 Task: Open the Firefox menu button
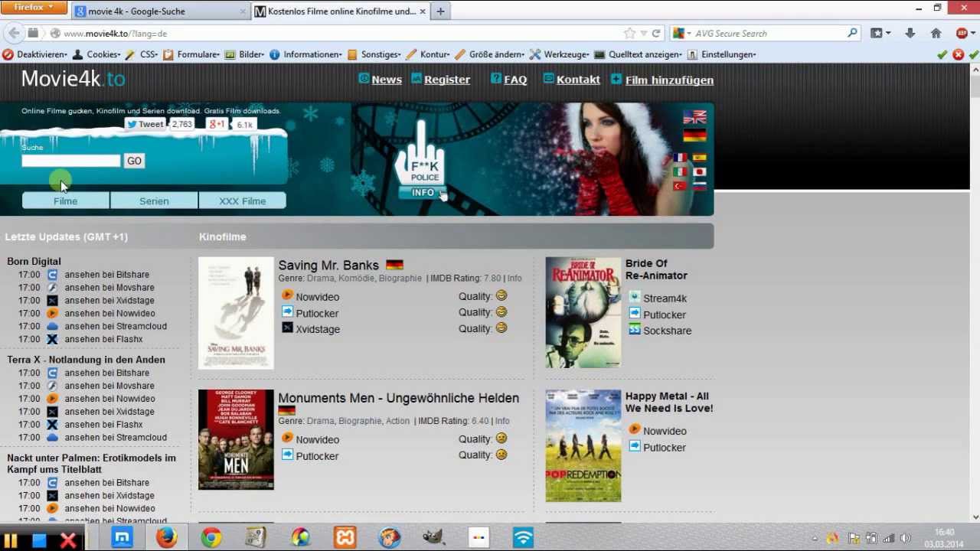[x=35, y=7]
